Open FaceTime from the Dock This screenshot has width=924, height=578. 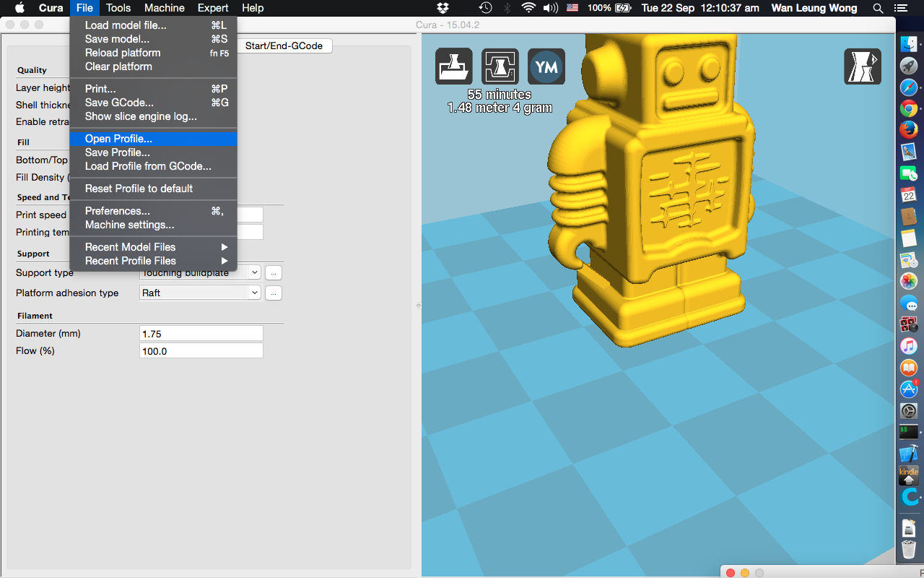tap(909, 173)
